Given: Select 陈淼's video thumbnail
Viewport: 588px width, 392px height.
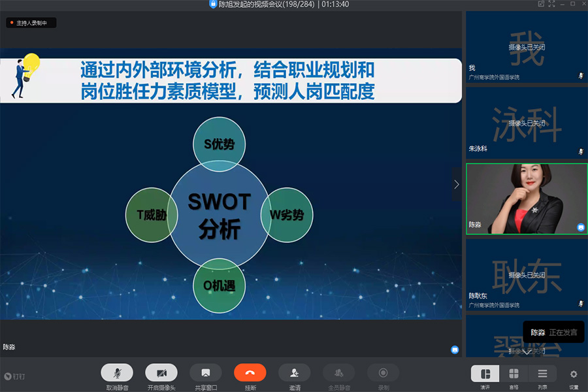Looking at the screenshot, I should (526, 198).
